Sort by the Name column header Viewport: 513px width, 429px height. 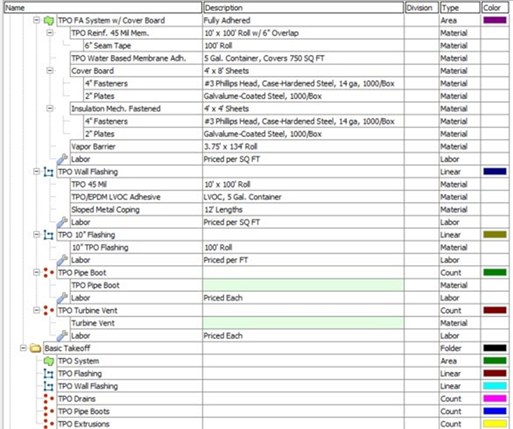tap(103, 8)
